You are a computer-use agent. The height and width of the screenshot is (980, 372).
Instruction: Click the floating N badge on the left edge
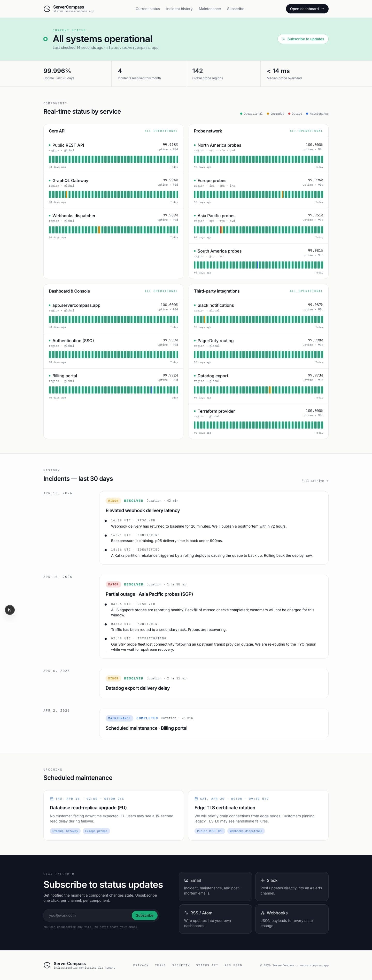pyautogui.click(x=10, y=610)
